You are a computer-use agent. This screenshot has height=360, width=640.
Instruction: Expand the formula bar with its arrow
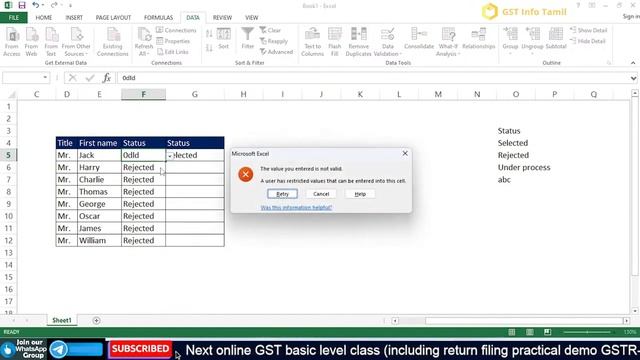(x=633, y=78)
